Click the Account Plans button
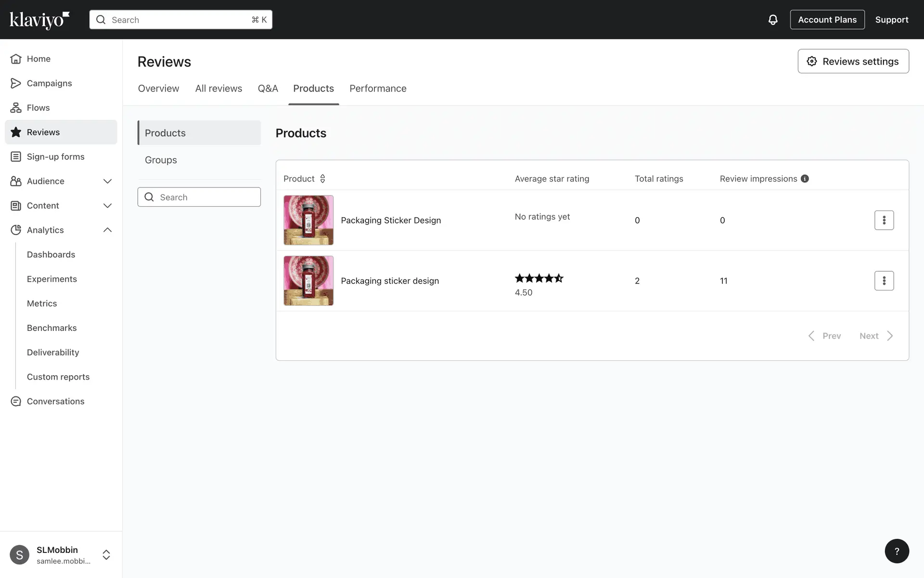Viewport: 924px width, 578px height. 827,20
